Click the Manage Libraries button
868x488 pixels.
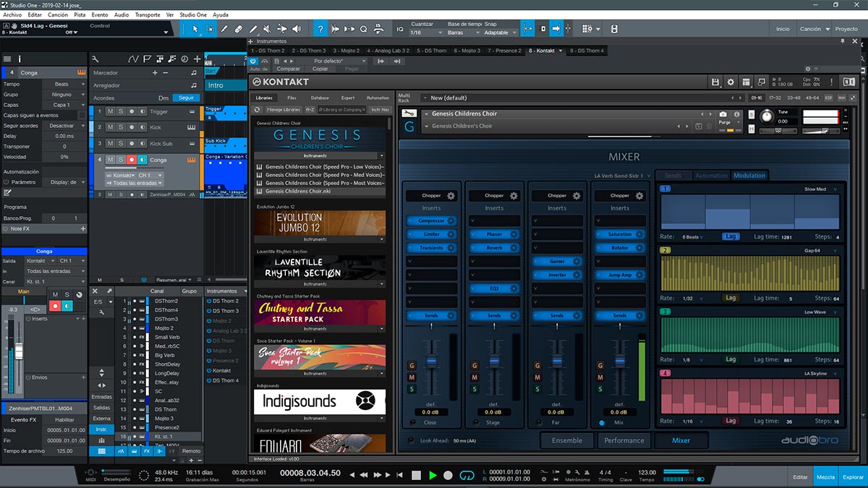[x=284, y=110]
